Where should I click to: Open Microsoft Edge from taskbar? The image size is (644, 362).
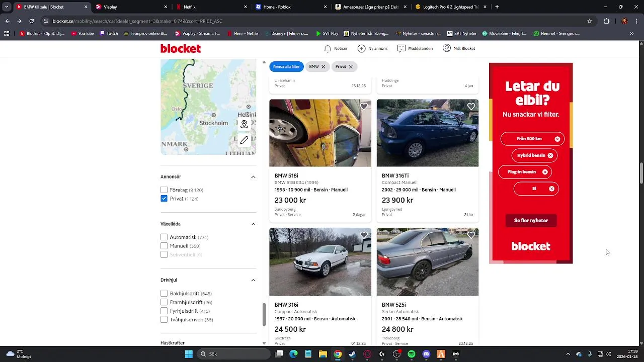[293, 354]
